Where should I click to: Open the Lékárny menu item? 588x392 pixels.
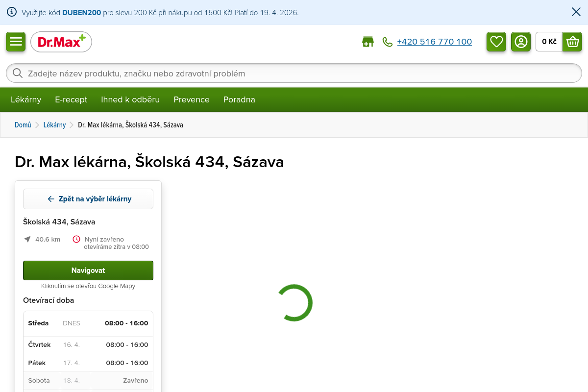coord(26,99)
